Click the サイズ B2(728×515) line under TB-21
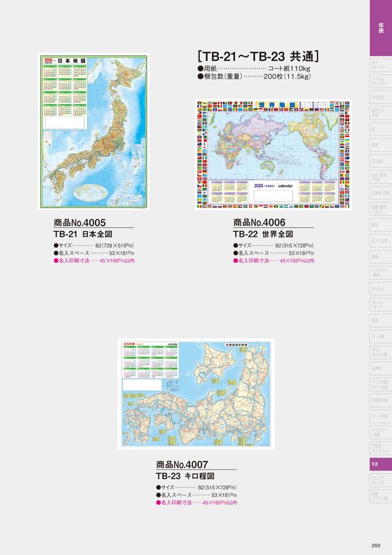 pos(94,245)
